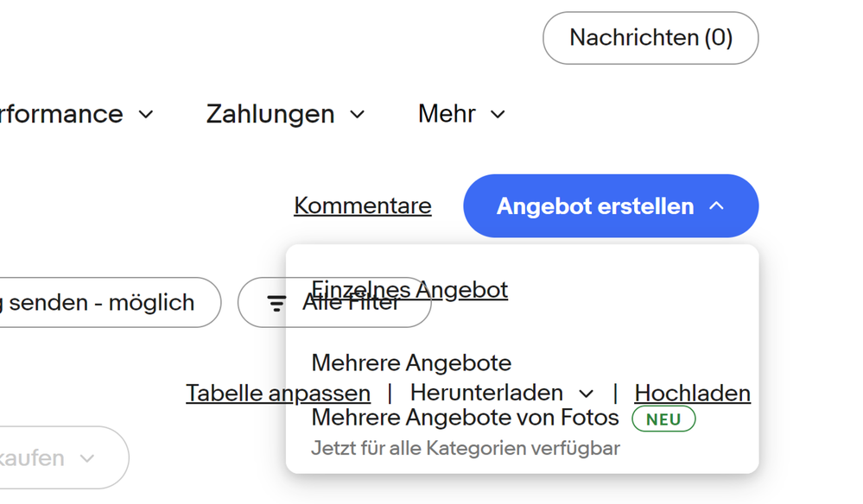Select Mehrere Angebote from the open menu
The image size is (863, 504).
point(410,362)
